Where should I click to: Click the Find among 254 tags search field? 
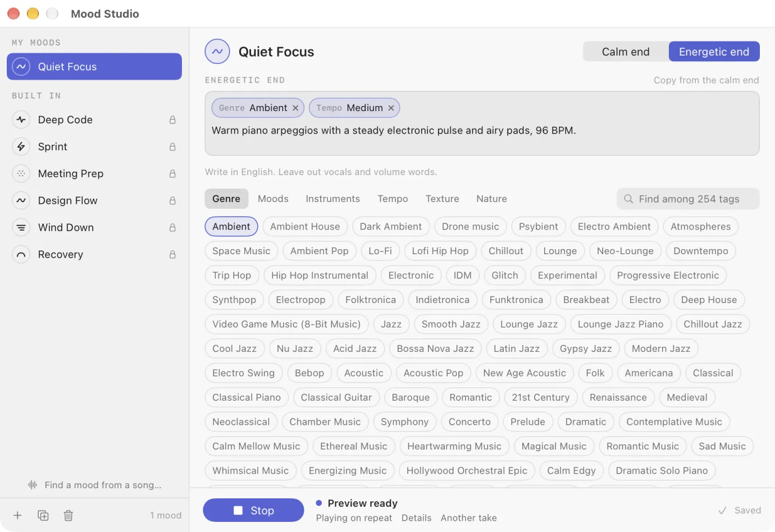pyautogui.click(x=688, y=199)
